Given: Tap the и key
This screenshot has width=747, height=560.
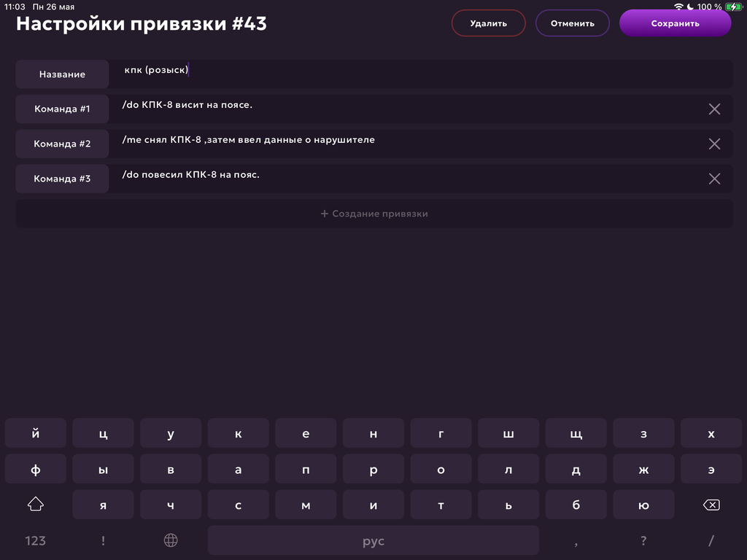Looking at the screenshot, I should 373,505.
